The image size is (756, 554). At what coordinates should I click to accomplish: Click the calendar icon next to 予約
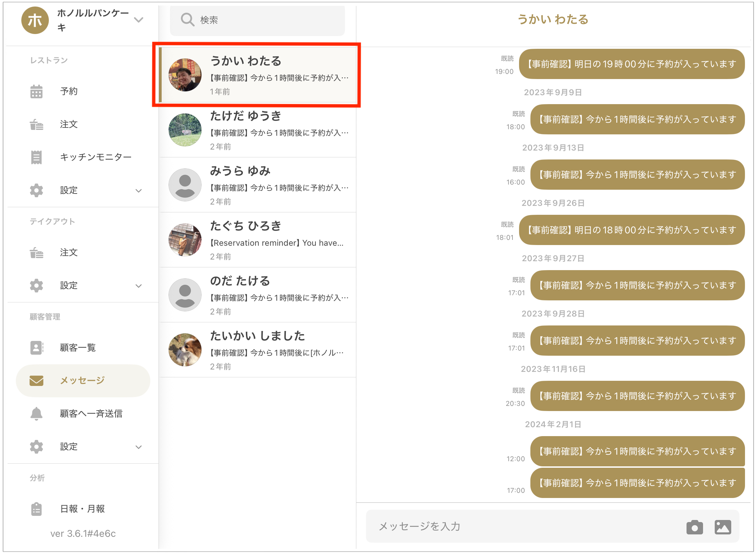[x=36, y=91]
